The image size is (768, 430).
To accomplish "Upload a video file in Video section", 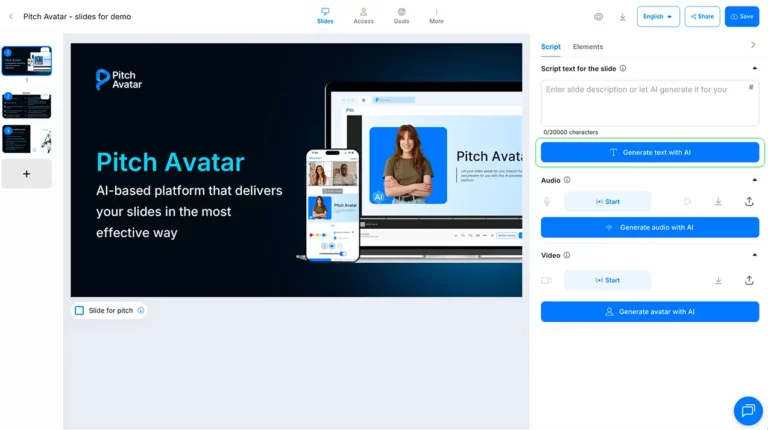I will pyautogui.click(x=749, y=280).
